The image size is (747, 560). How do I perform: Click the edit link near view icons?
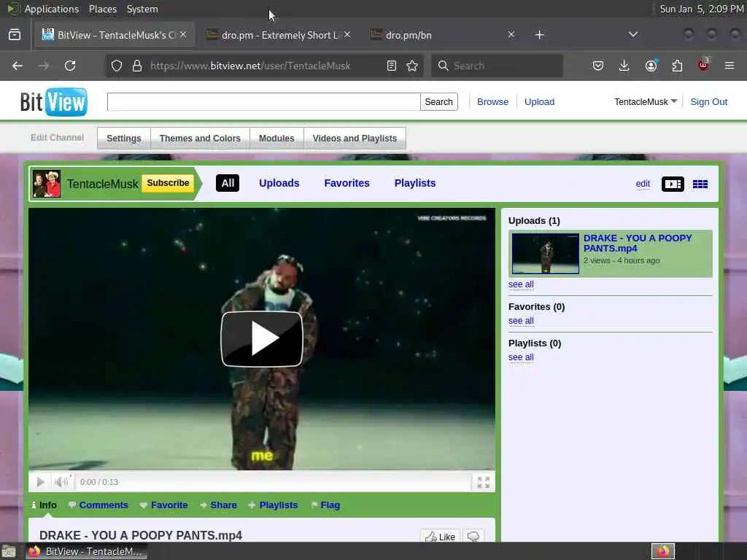click(643, 184)
